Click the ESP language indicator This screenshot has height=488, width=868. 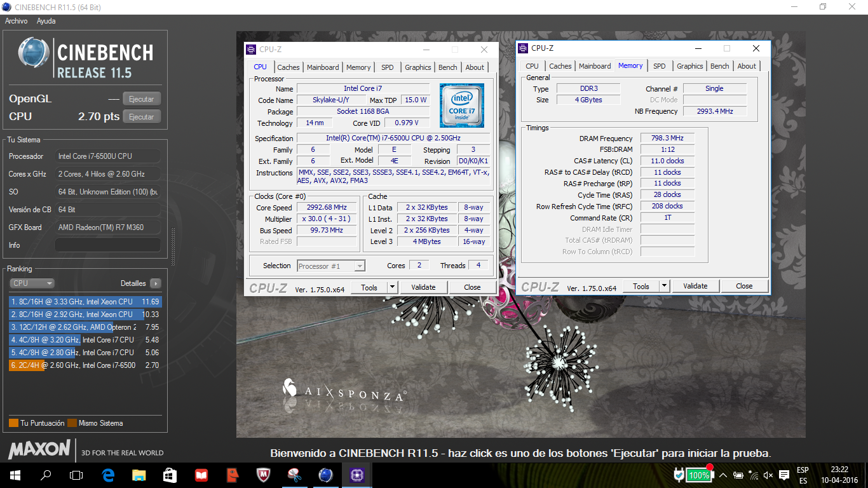(803, 470)
